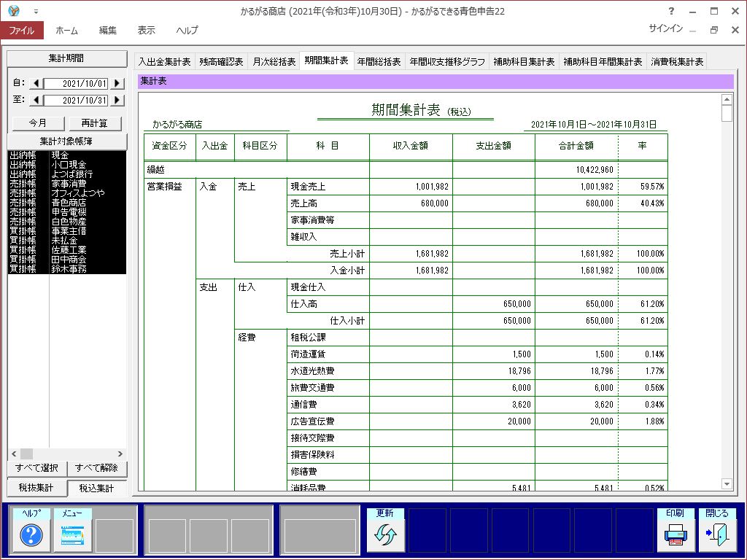Select the 家事消費 ledger row

tap(67, 183)
